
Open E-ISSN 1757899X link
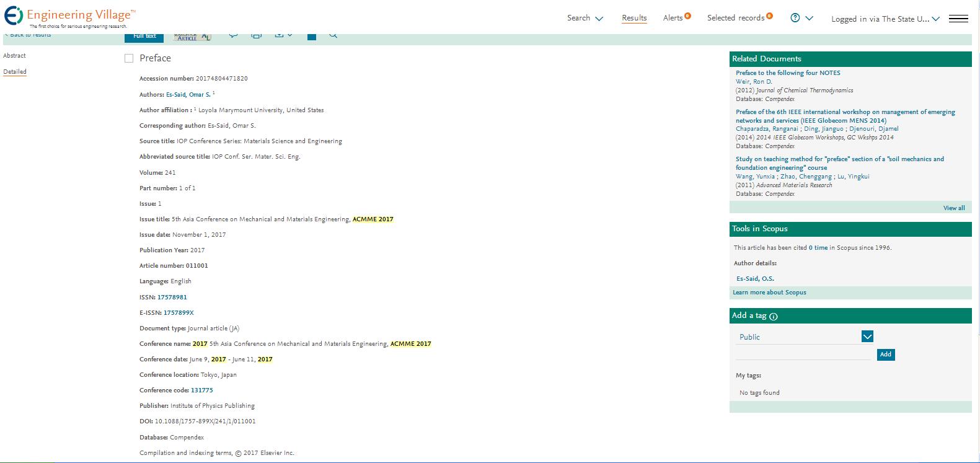point(179,313)
